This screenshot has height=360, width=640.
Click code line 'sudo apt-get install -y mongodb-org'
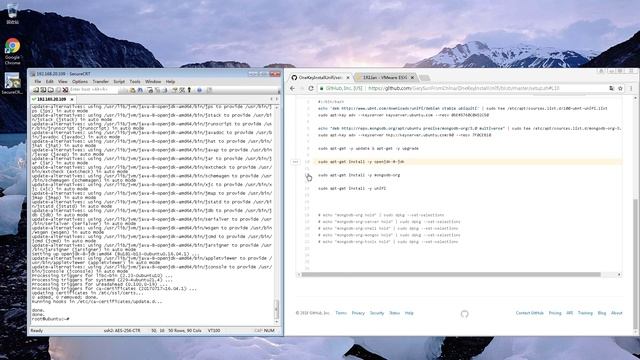pos(359,175)
